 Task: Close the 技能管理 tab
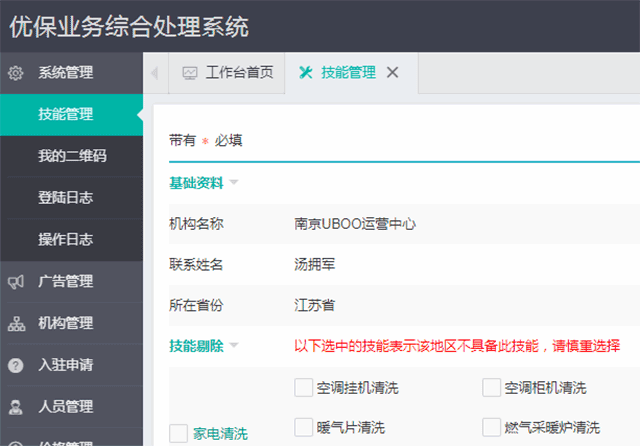click(392, 72)
